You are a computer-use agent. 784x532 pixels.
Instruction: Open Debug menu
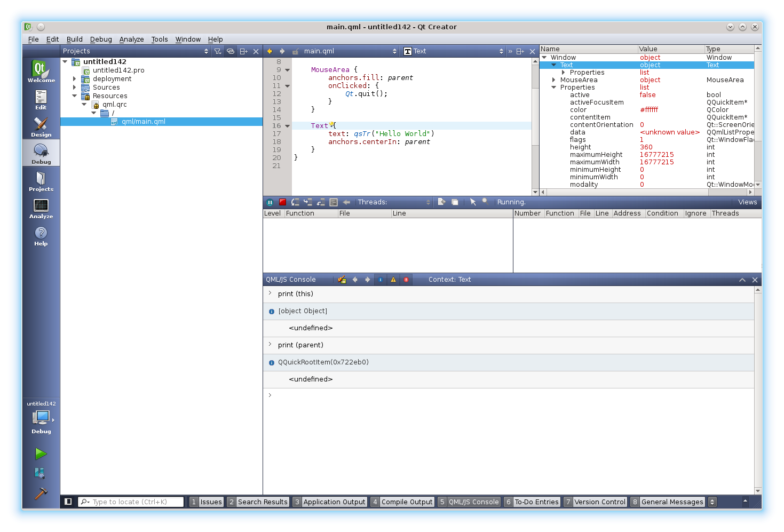(101, 39)
